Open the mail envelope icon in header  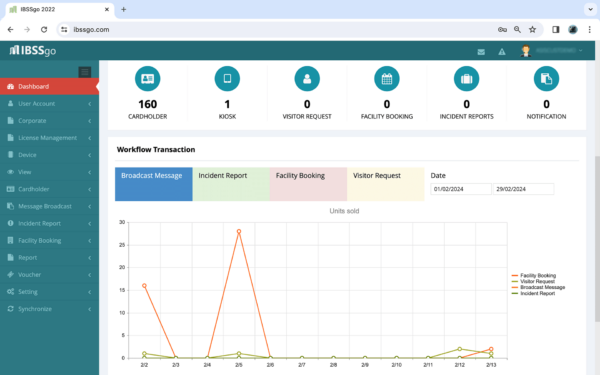click(x=481, y=52)
